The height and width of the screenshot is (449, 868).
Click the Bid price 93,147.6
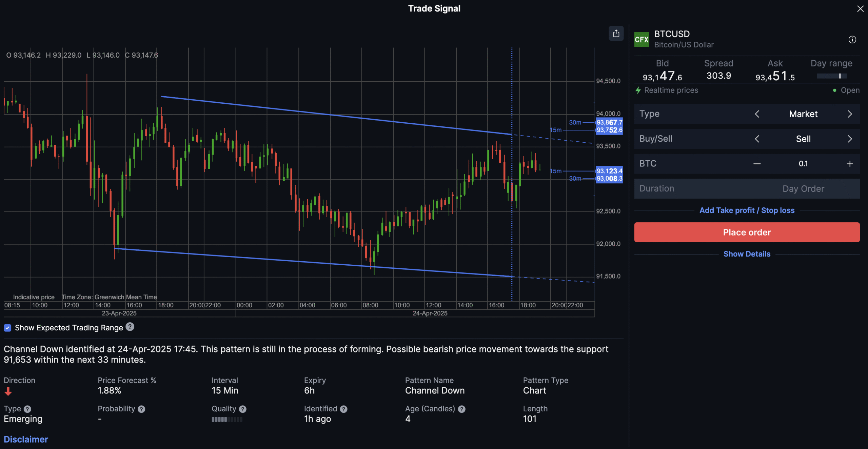click(662, 76)
